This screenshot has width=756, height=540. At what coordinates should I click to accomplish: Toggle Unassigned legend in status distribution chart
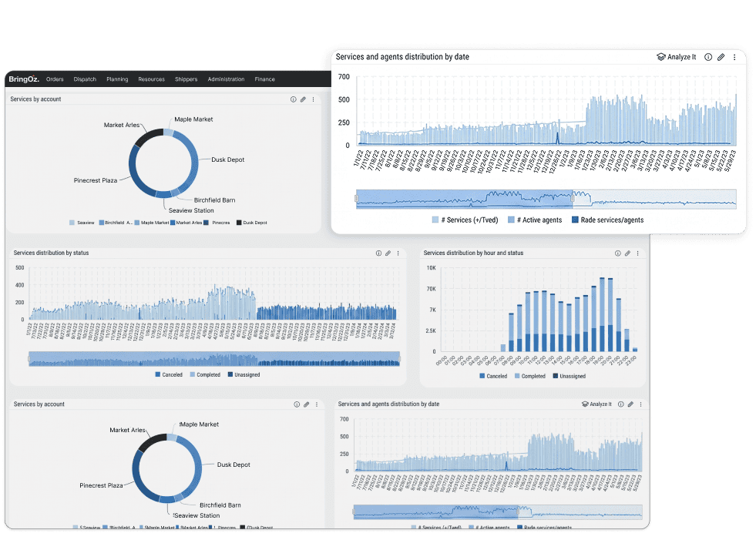point(244,374)
